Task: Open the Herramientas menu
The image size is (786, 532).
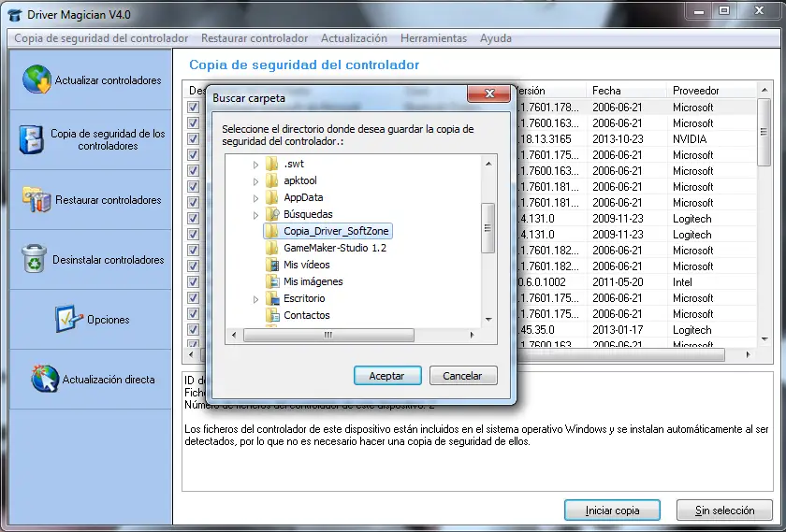Action: point(433,38)
